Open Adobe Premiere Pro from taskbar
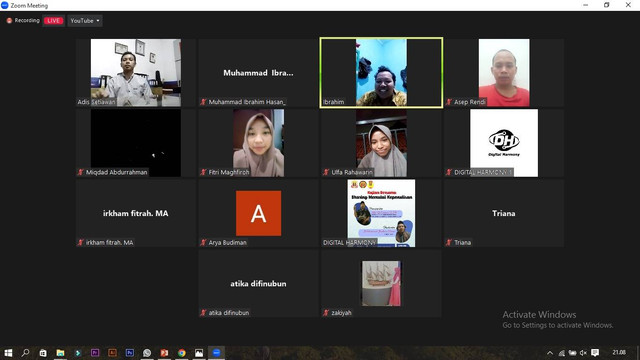Image resolution: width=640 pixels, height=360 pixels. 95,353
